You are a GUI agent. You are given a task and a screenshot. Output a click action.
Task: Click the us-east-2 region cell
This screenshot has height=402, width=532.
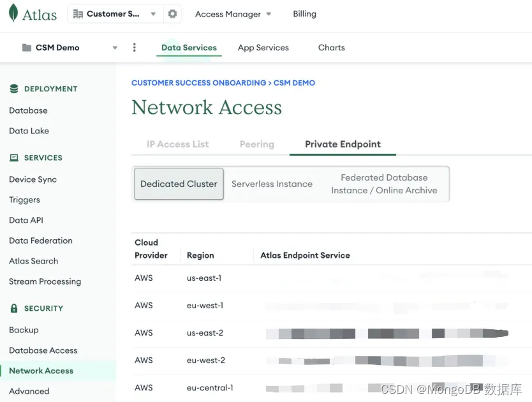pyautogui.click(x=205, y=332)
